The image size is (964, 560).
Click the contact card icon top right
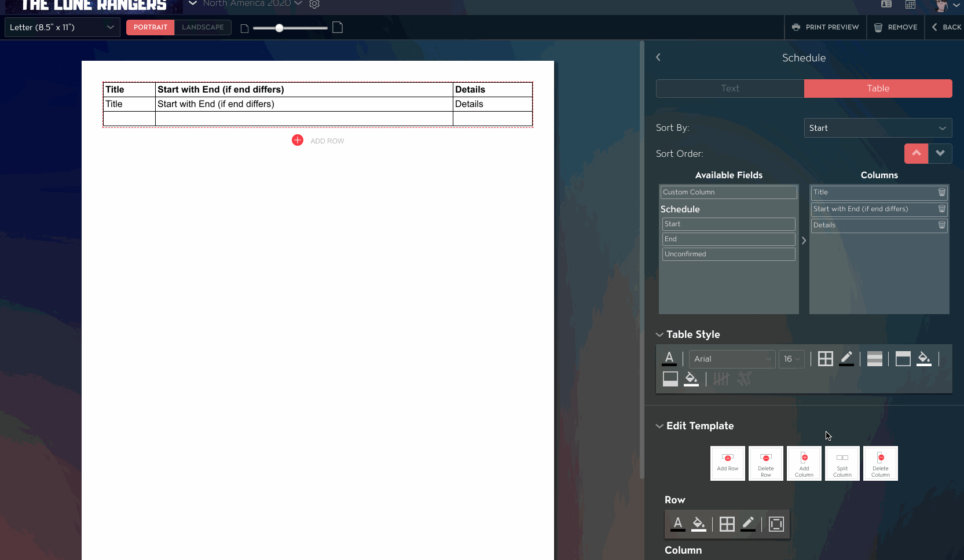pyautogui.click(x=886, y=4)
